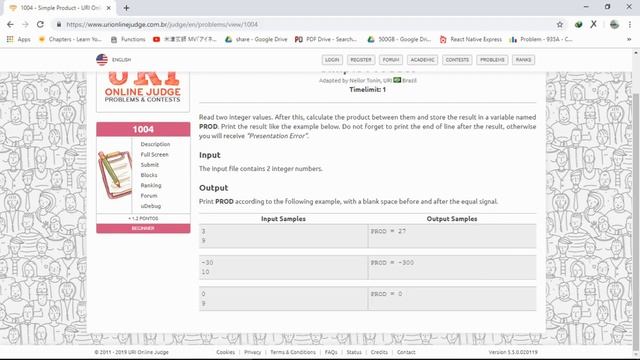Open a new browser tab

126,8
